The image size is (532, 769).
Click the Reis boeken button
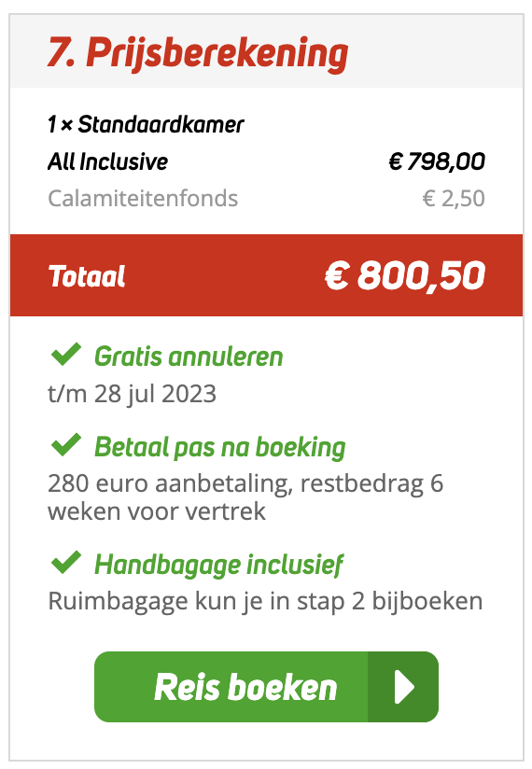266,686
